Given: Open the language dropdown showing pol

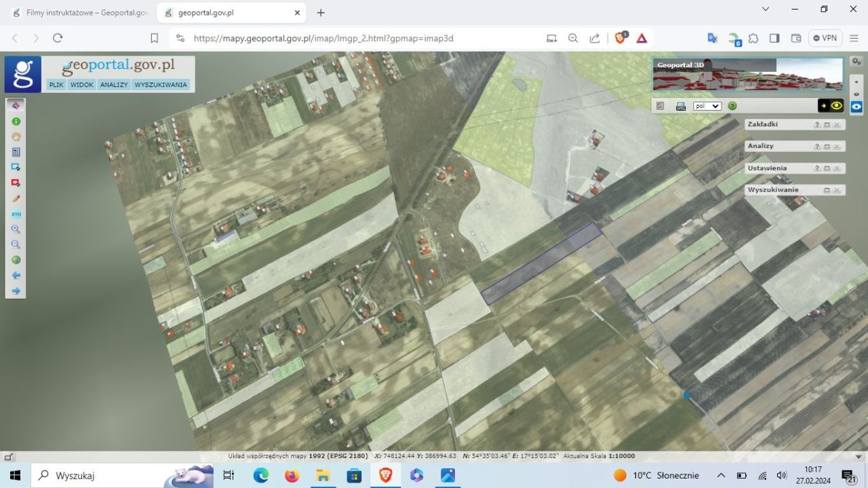Looking at the screenshot, I should point(707,106).
